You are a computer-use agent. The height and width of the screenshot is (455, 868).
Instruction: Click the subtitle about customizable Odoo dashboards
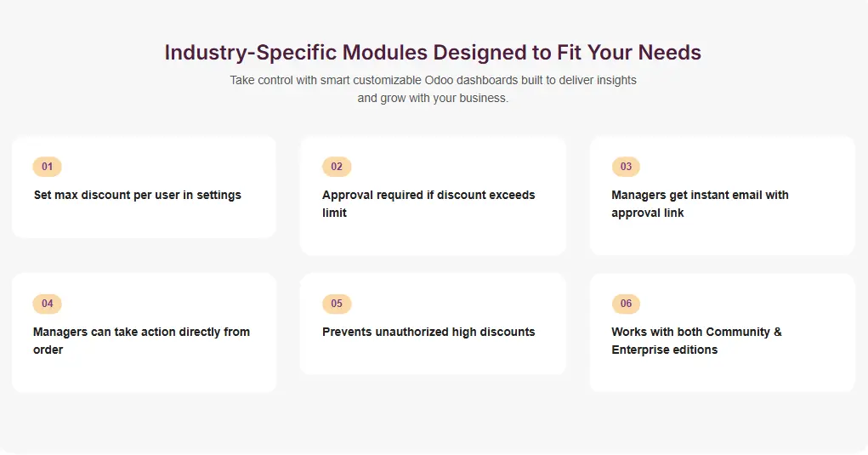tap(433, 88)
